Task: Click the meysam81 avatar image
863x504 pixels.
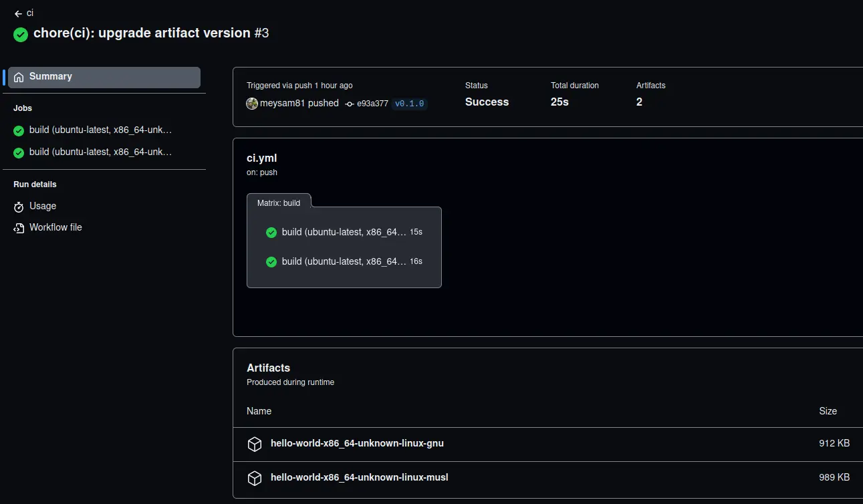Action: pos(252,104)
